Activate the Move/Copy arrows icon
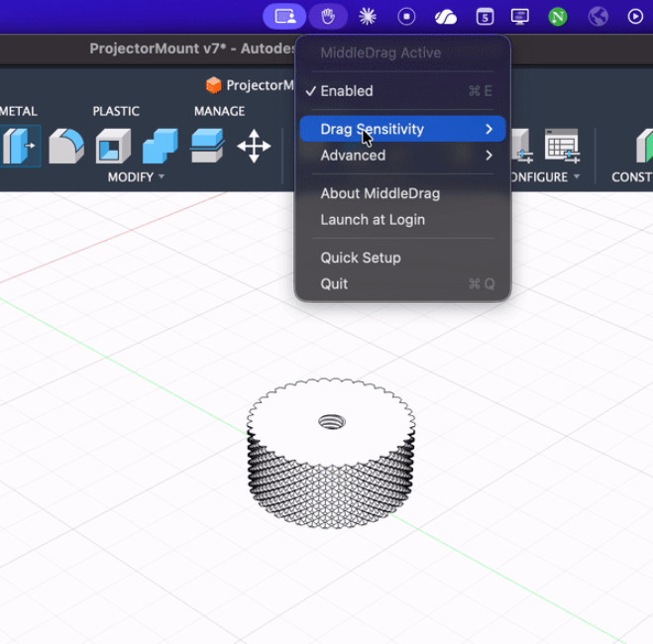Image resolution: width=653 pixels, height=644 pixels. (x=254, y=147)
